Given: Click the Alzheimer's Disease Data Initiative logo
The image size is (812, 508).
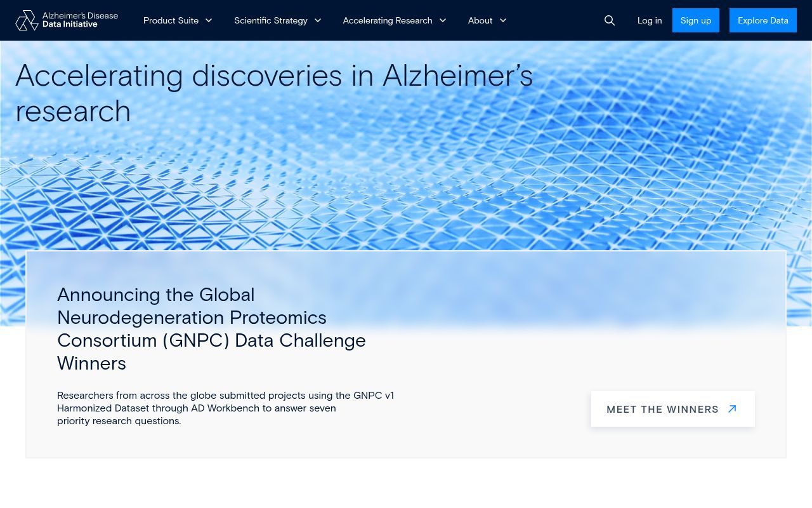Looking at the screenshot, I should click(x=67, y=20).
